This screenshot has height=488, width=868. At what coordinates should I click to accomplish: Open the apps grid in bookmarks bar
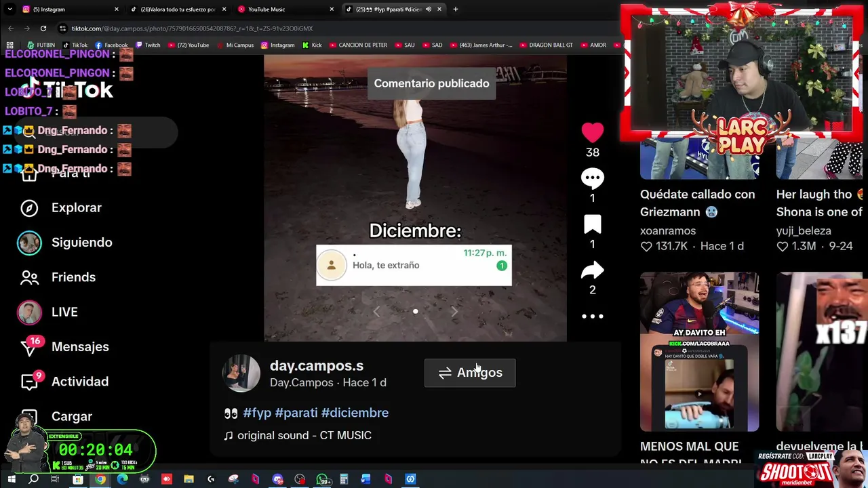pos(9,45)
